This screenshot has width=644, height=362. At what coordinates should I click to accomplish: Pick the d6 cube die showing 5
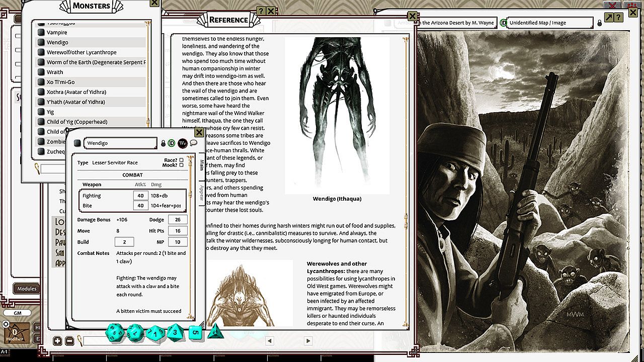195,332
